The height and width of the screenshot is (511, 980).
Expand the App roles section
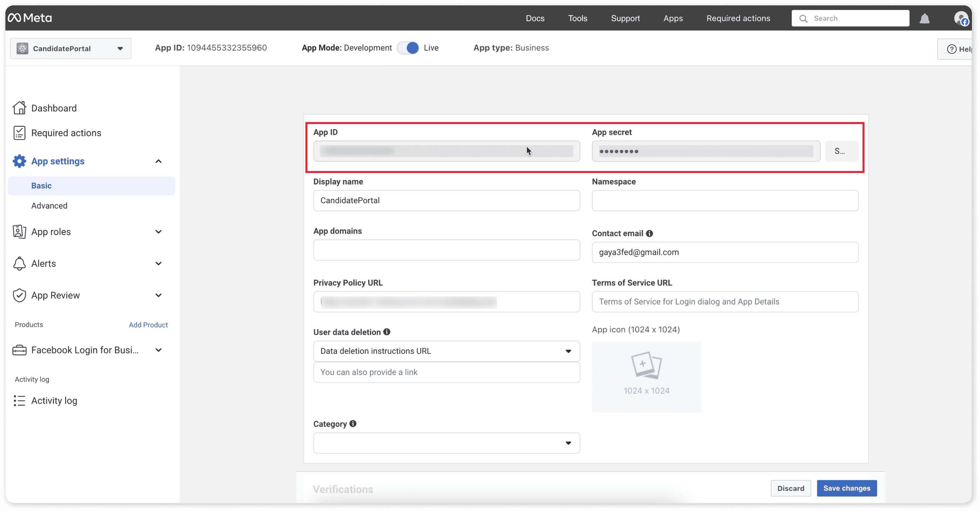[159, 232]
